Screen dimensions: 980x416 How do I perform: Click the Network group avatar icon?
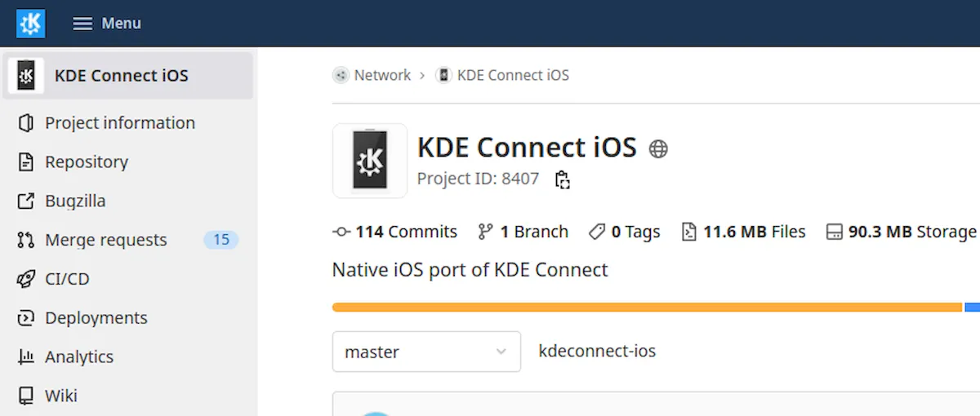(x=341, y=75)
